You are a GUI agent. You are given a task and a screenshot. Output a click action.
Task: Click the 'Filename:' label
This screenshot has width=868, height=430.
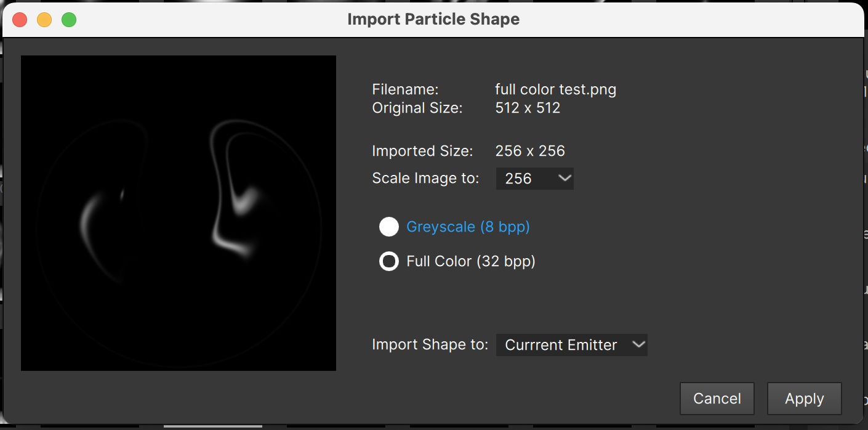(405, 89)
